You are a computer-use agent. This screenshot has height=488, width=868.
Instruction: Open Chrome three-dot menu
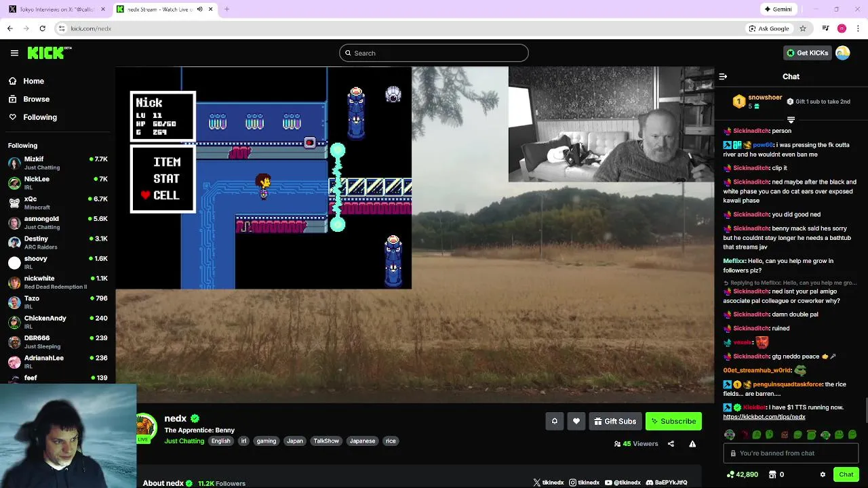859,28
